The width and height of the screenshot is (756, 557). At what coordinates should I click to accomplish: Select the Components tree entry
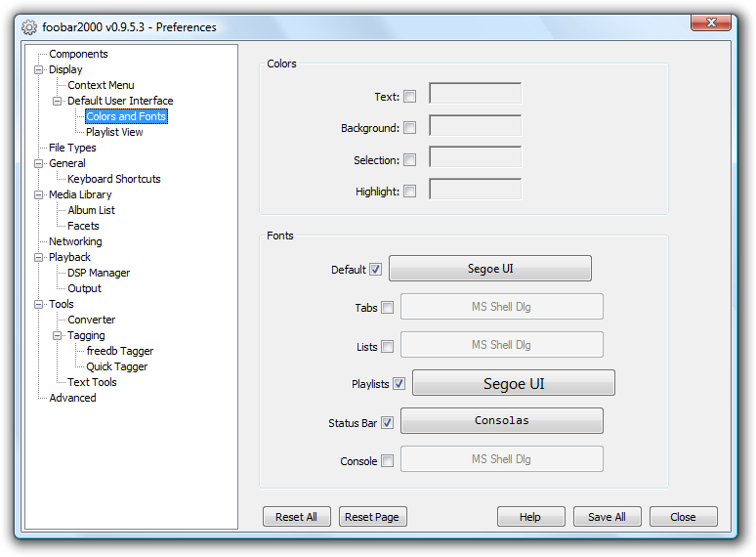point(78,54)
